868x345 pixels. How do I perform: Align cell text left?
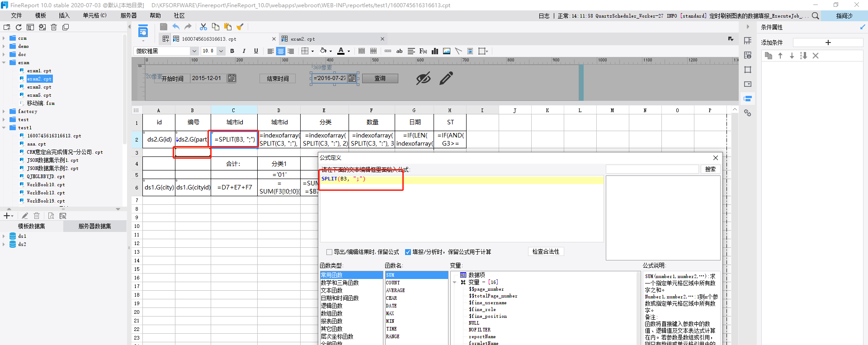point(270,51)
